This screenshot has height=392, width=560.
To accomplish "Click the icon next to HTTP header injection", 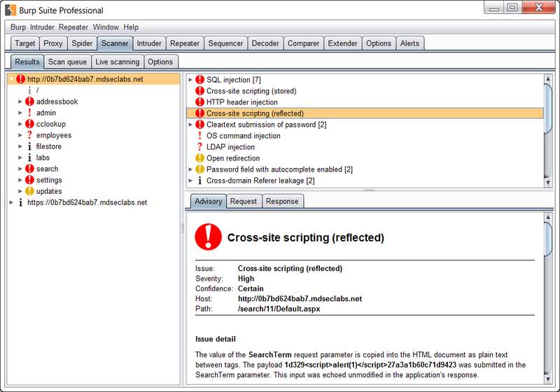I will pyautogui.click(x=200, y=102).
